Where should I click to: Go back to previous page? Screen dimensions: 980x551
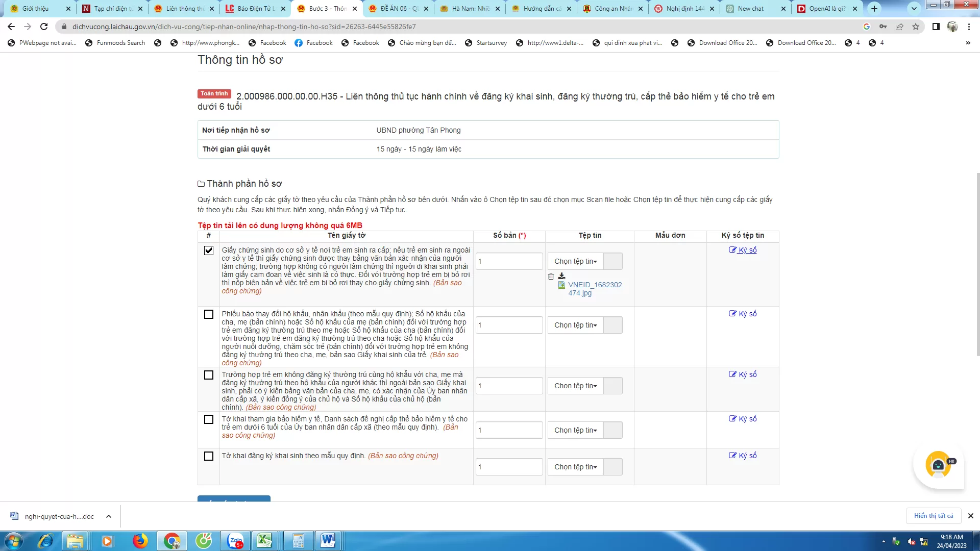pyautogui.click(x=11, y=27)
